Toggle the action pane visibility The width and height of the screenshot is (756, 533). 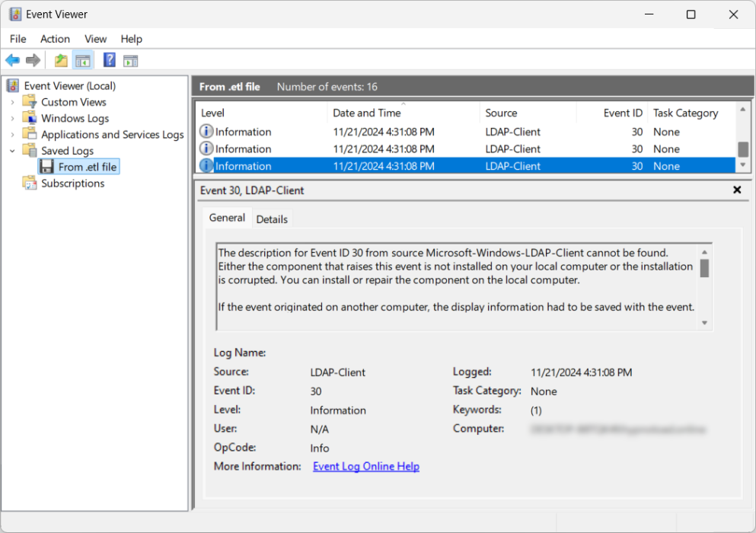tap(130, 60)
